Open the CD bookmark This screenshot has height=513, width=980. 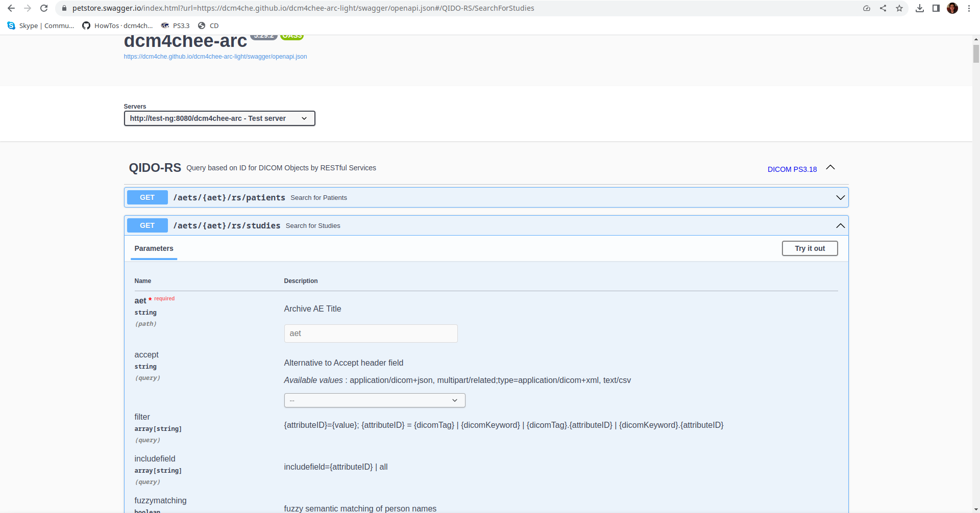coord(208,25)
